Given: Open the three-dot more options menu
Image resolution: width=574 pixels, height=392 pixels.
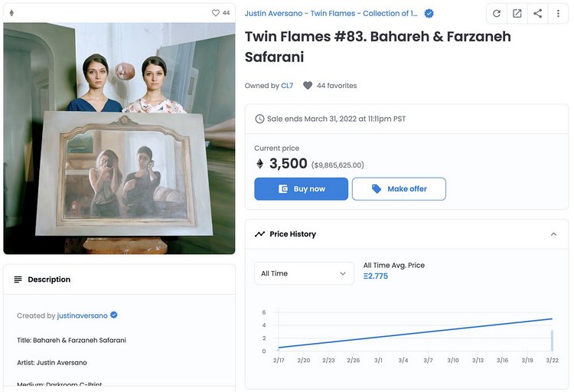Looking at the screenshot, I should (558, 14).
